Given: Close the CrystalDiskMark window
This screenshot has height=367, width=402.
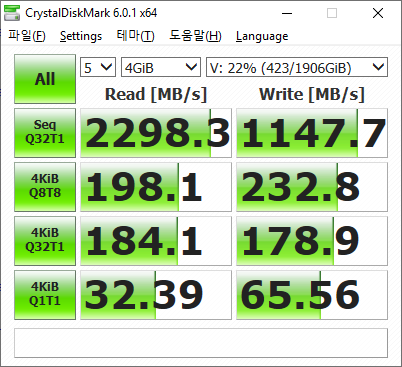Looking at the screenshot, I should click(x=378, y=13).
